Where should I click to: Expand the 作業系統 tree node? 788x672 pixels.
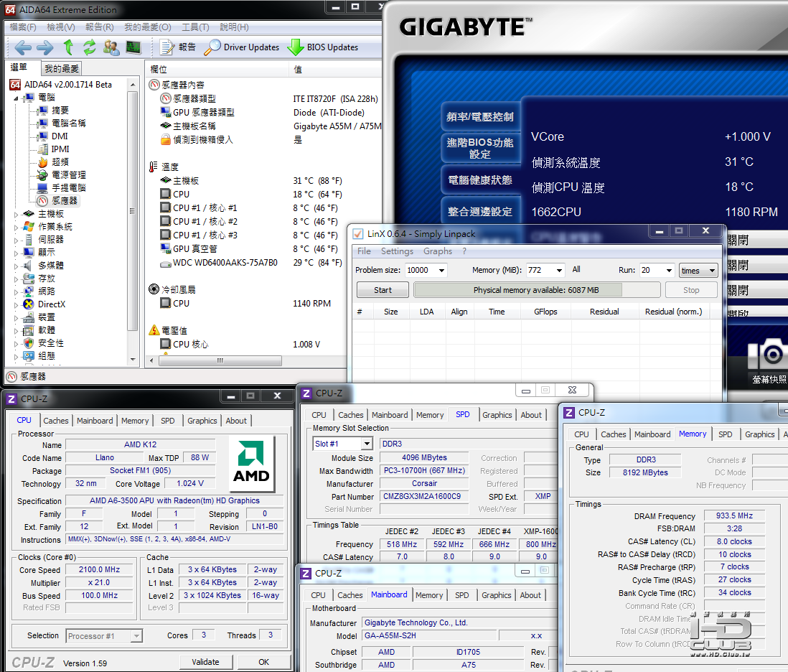(x=16, y=227)
